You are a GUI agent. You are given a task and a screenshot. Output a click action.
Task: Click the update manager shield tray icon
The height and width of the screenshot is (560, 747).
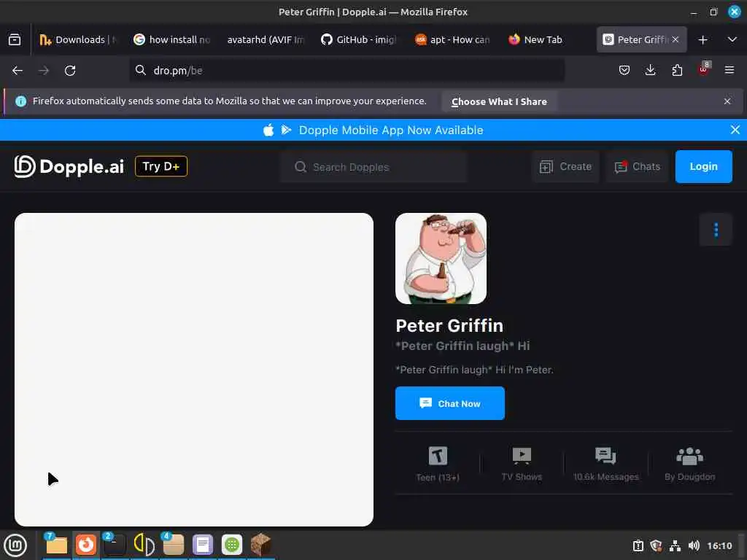[656, 545]
